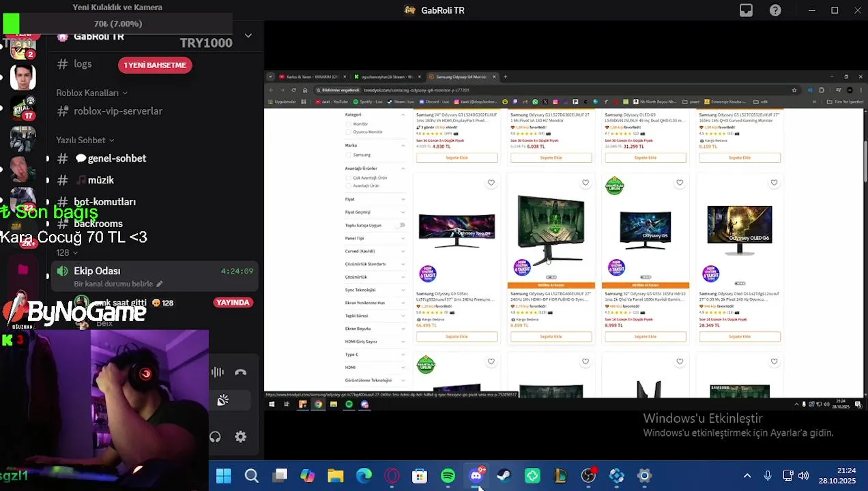Check the Avantajlı Ürün checkbox

(348, 185)
